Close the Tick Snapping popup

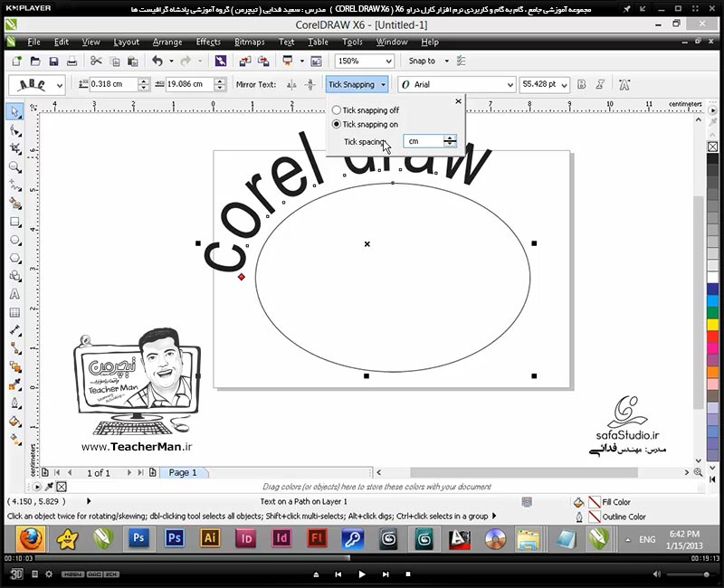(x=458, y=101)
